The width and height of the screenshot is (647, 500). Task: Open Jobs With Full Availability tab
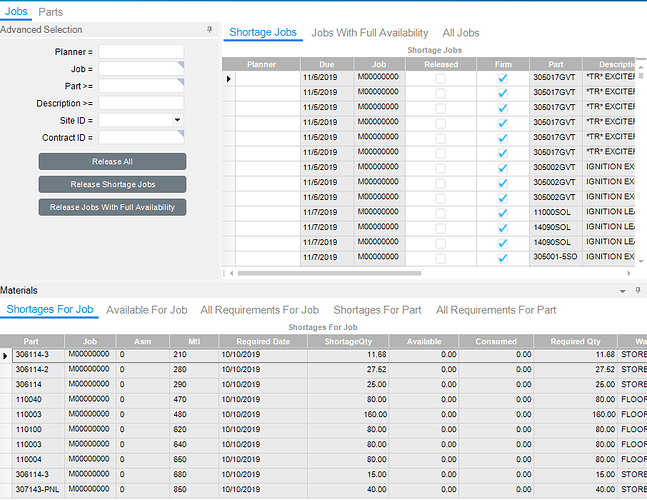(369, 33)
